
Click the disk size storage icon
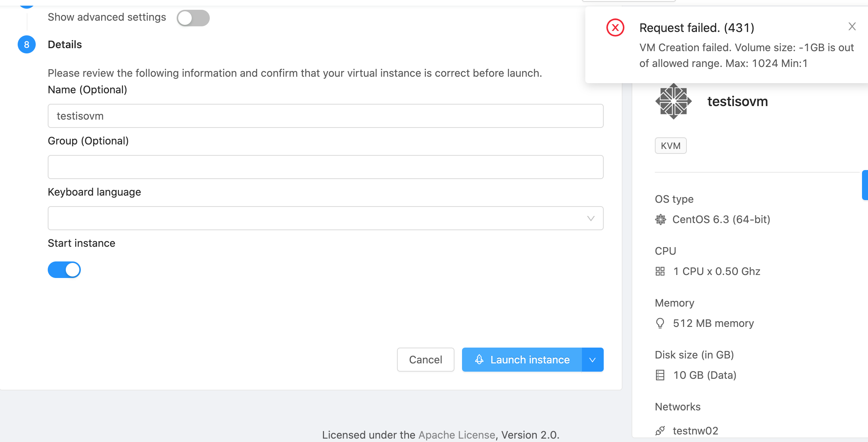click(660, 375)
